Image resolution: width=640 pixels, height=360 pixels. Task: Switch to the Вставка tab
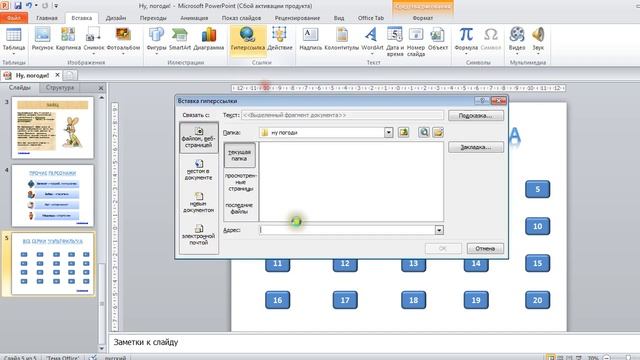coord(82,18)
